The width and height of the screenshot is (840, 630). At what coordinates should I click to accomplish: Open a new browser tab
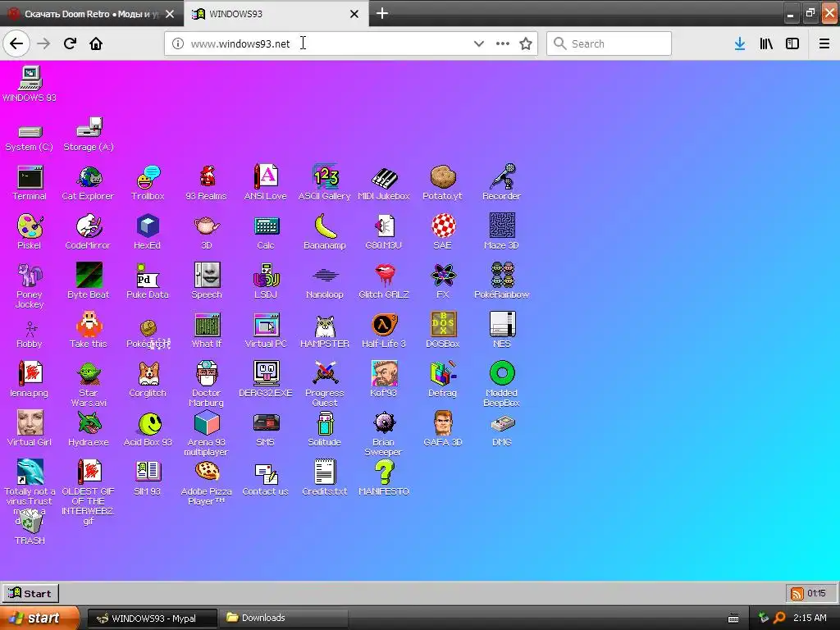click(x=382, y=13)
